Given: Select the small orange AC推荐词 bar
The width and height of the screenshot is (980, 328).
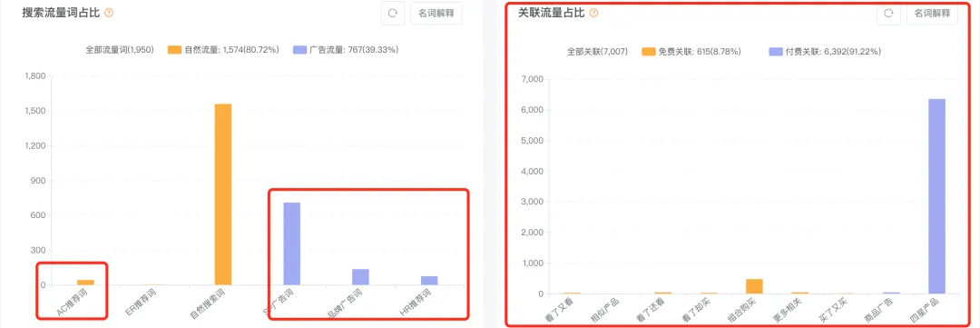Looking at the screenshot, I should pyautogui.click(x=85, y=283).
